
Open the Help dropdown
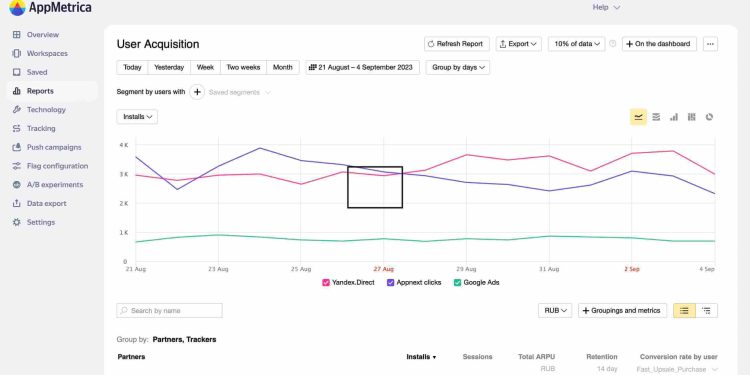[606, 7]
